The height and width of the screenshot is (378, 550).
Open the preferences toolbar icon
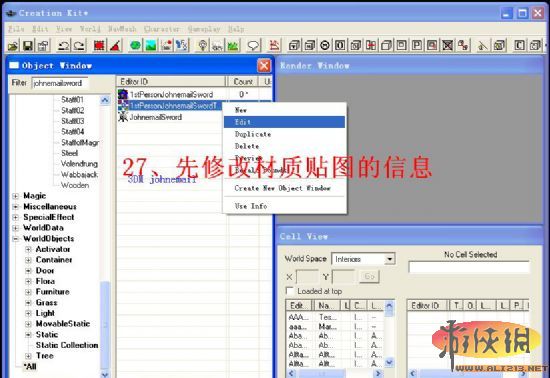44,46
